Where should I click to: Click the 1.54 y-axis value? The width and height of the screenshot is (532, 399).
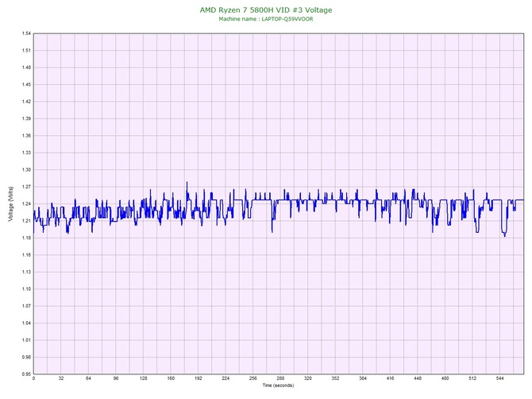(x=26, y=33)
